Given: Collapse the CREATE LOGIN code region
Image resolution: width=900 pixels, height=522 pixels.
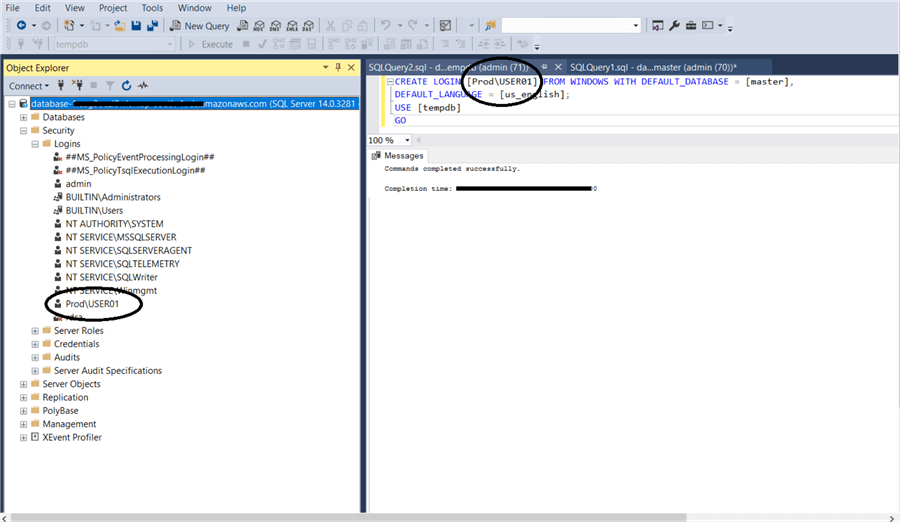Looking at the screenshot, I should (x=390, y=82).
